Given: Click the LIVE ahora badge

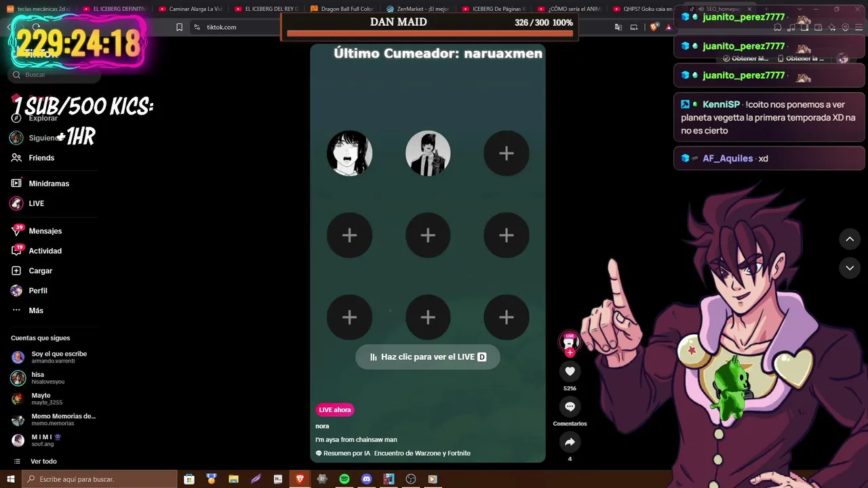Looking at the screenshot, I should pyautogui.click(x=335, y=410).
